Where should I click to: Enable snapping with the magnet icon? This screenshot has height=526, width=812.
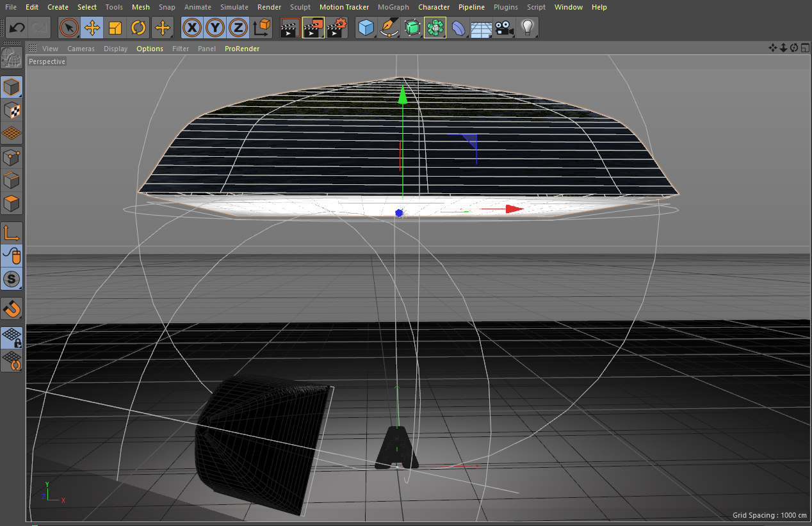(12, 308)
